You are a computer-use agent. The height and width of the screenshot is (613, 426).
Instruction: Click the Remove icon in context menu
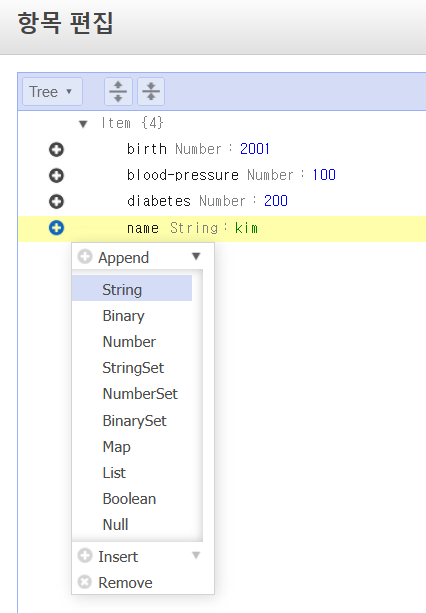[x=85, y=582]
